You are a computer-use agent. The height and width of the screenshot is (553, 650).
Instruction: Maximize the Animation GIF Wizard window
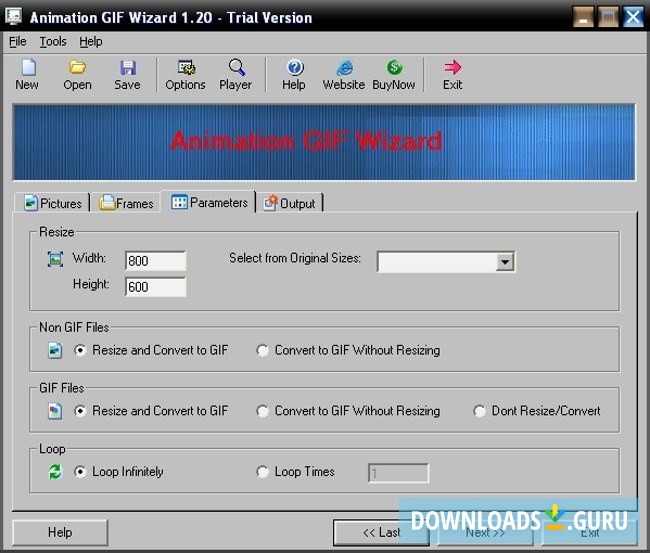coord(609,17)
